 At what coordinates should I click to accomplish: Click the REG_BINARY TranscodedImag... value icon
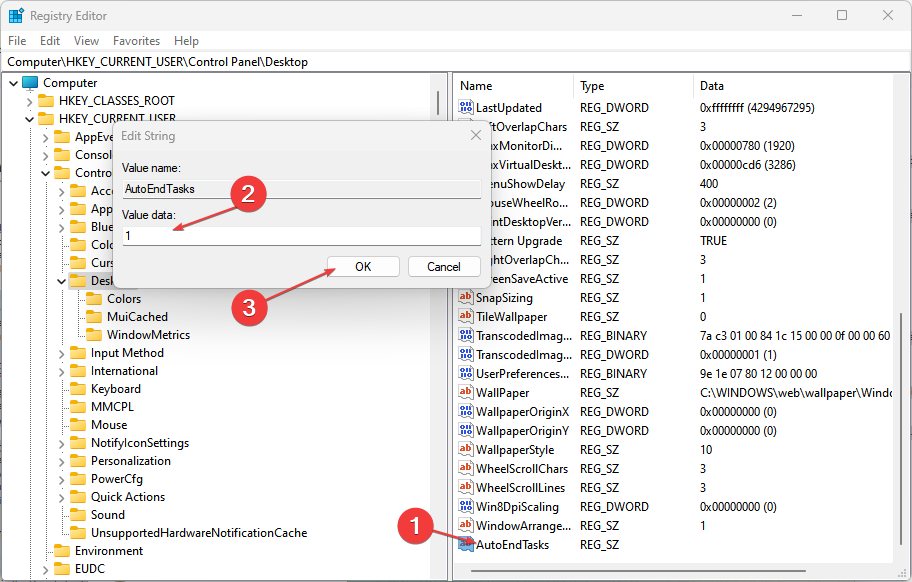click(466, 335)
